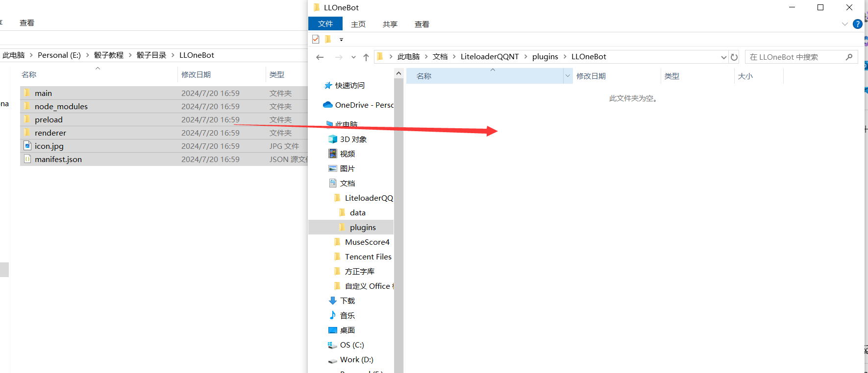This screenshot has width=868, height=373.
Task: Click 此电脑 in the front address breadcrumb
Action: (408, 57)
